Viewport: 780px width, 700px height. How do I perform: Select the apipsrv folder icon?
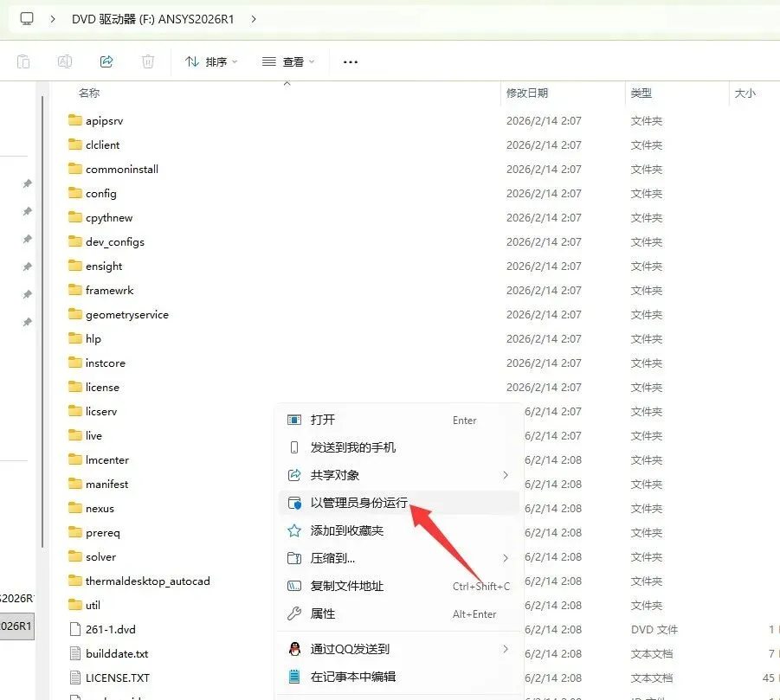[x=75, y=120]
